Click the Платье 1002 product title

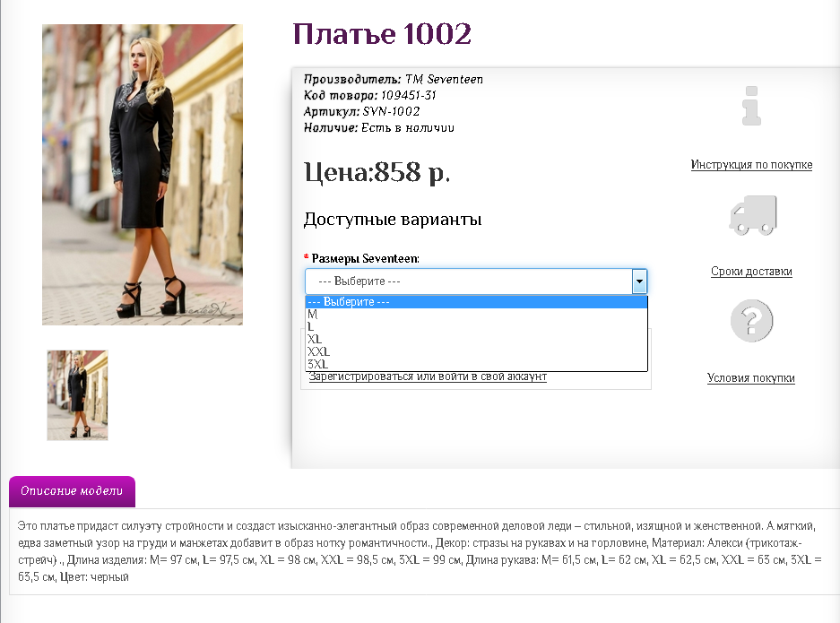(x=382, y=34)
